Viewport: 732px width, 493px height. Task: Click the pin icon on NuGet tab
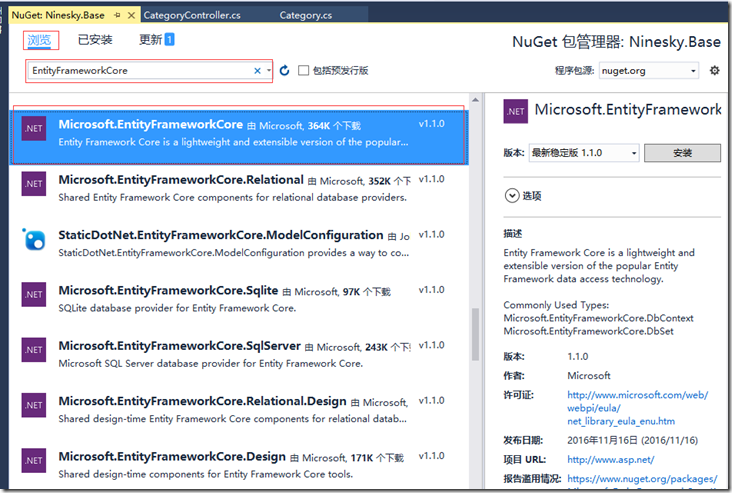pos(117,15)
